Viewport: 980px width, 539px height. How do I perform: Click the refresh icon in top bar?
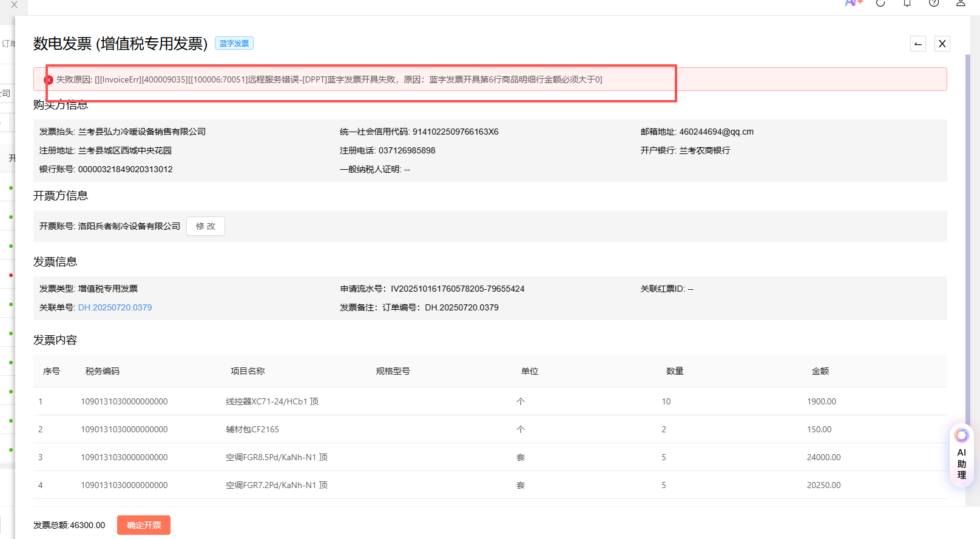[x=880, y=2]
